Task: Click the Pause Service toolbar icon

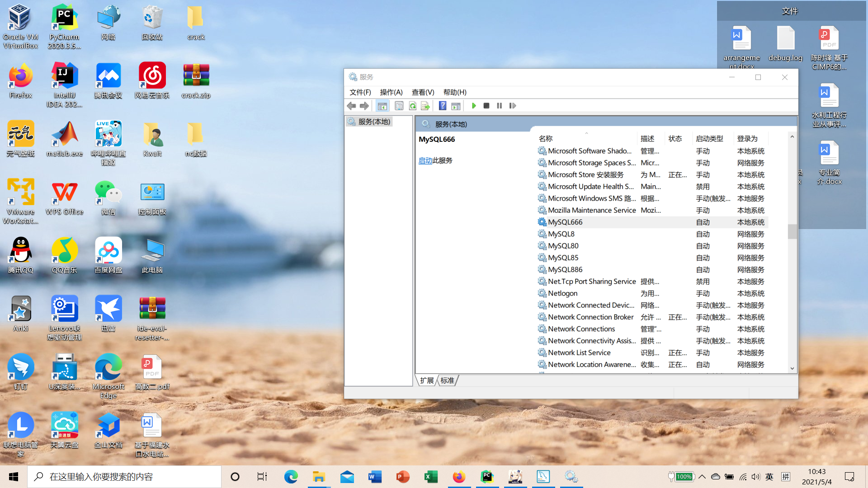Action: coord(500,106)
